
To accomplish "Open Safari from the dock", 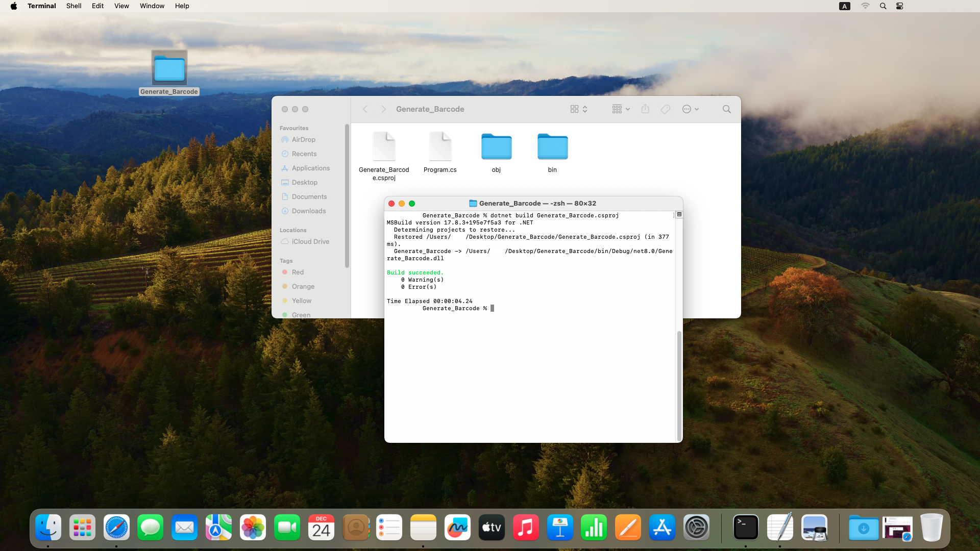I will (116, 528).
